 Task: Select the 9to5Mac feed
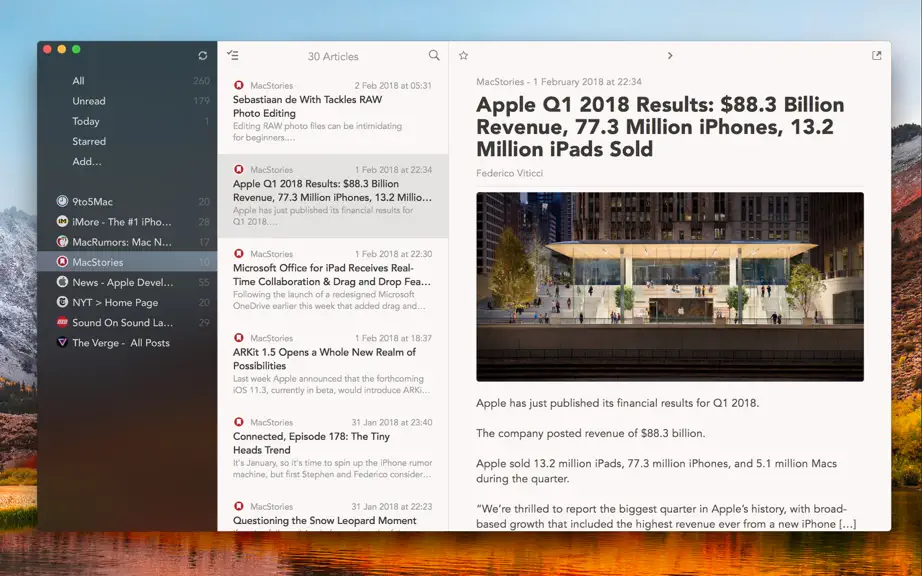127,202
